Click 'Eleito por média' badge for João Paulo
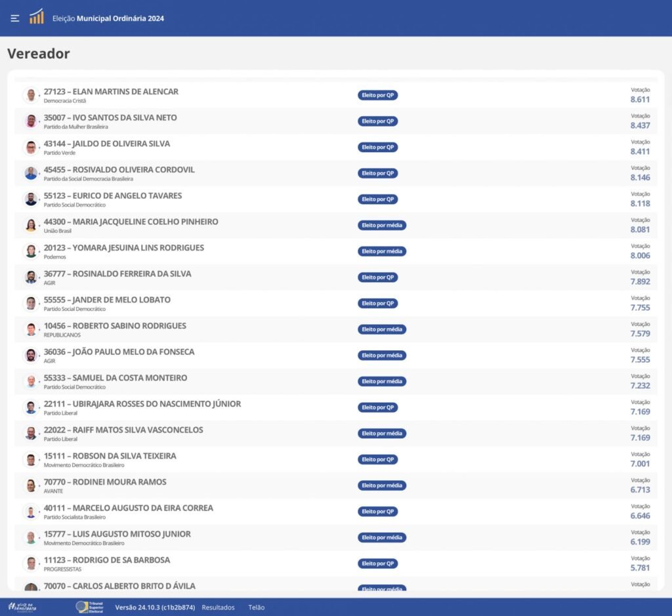The height and width of the screenshot is (616, 672). (382, 356)
